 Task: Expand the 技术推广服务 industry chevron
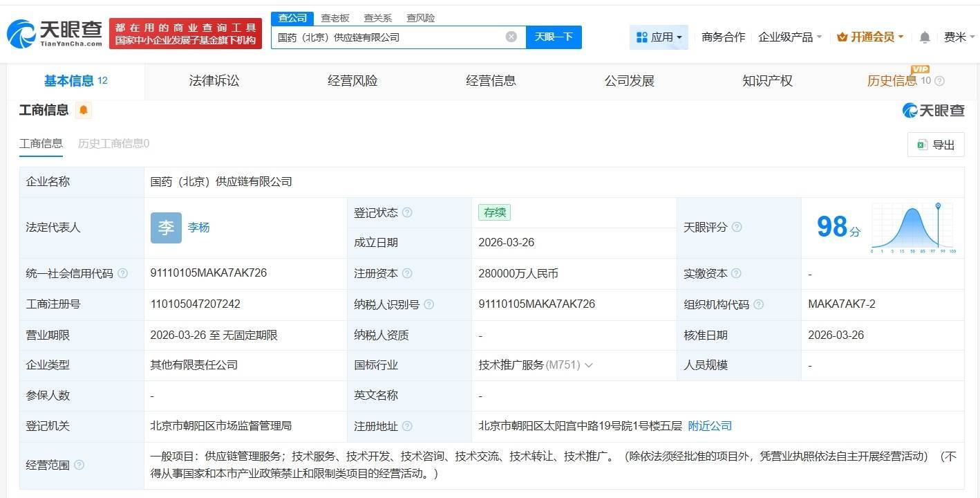coord(589,365)
